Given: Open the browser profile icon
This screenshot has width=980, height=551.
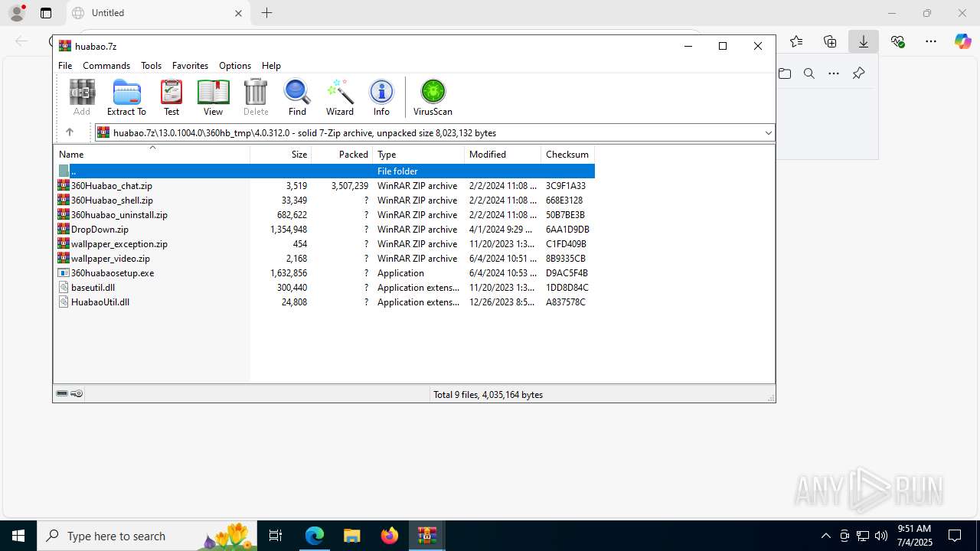Looking at the screenshot, I should coord(17,13).
